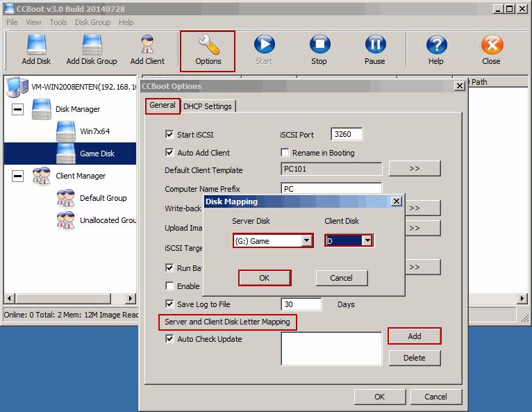Close the Disk Mapping dialog with X
This screenshot has width=532, height=412.
pos(397,201)
